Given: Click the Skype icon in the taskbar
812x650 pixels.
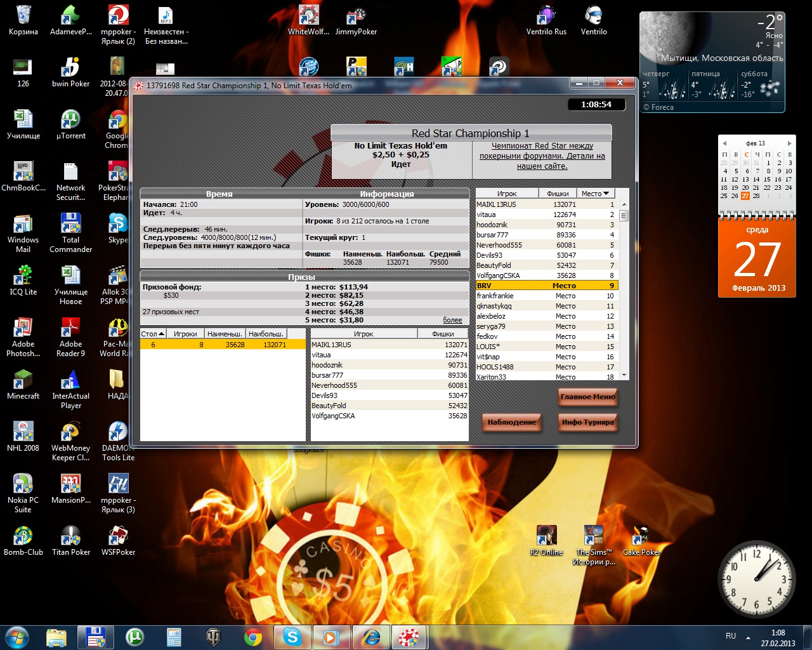Looking at the screenshot, I should 292,637.
